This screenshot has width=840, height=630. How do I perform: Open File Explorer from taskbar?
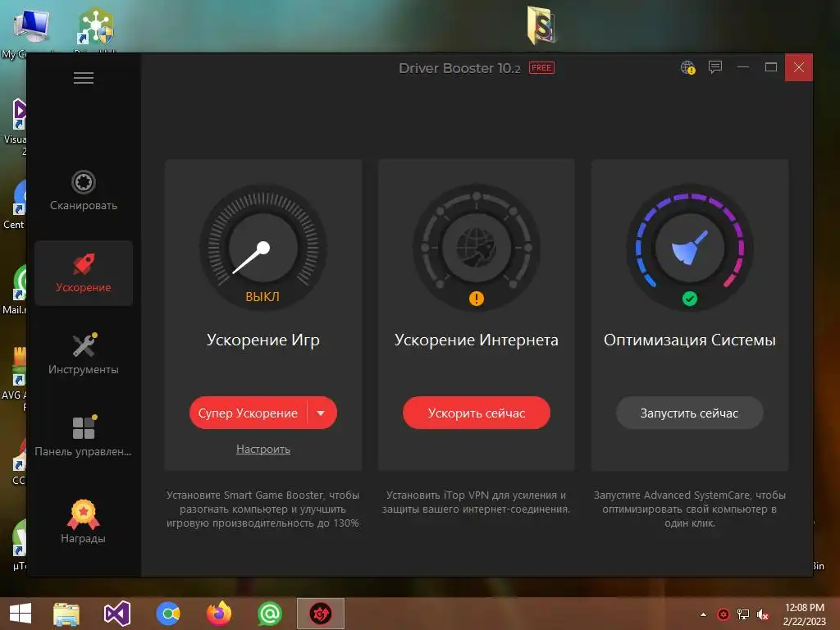66,614
